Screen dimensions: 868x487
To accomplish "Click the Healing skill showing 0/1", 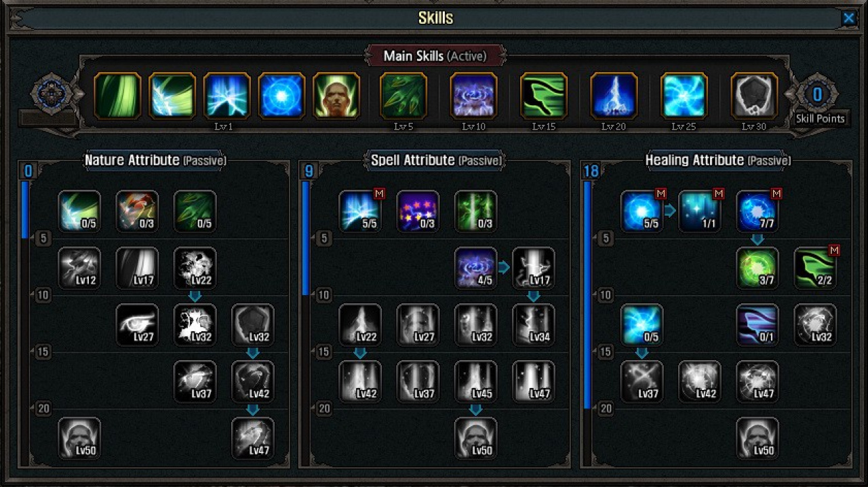I will tap(757, 326).
